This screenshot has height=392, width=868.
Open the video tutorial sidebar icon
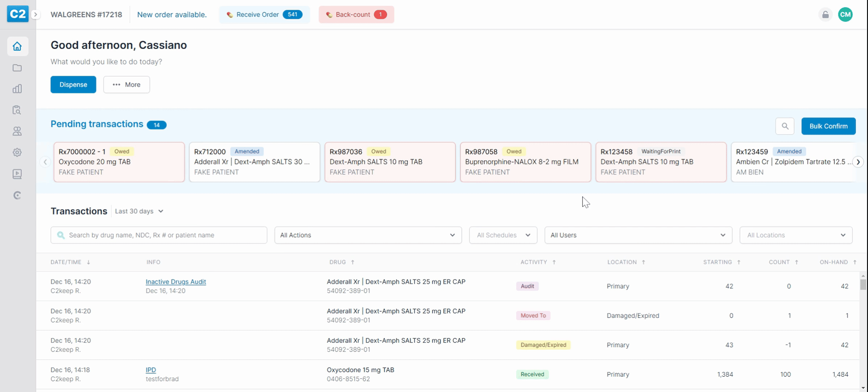(17, 174)
